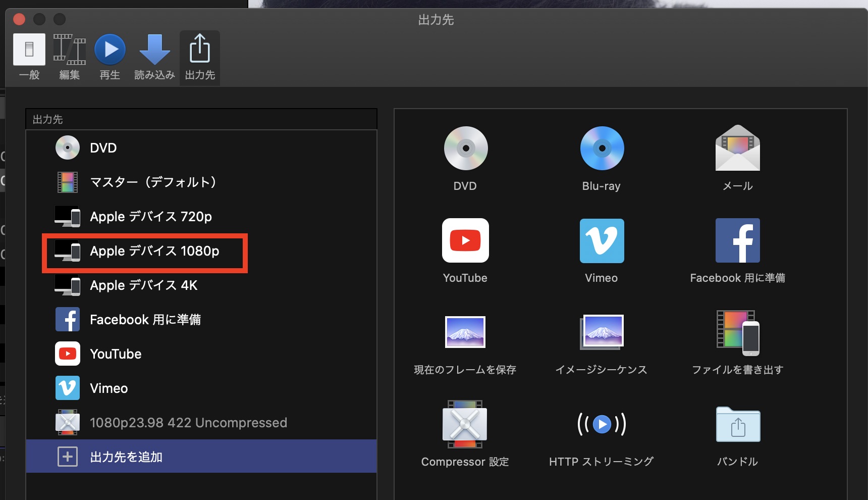
Task: Choose the Blu-ray disc in the destination grid
Action: point(602,148)
